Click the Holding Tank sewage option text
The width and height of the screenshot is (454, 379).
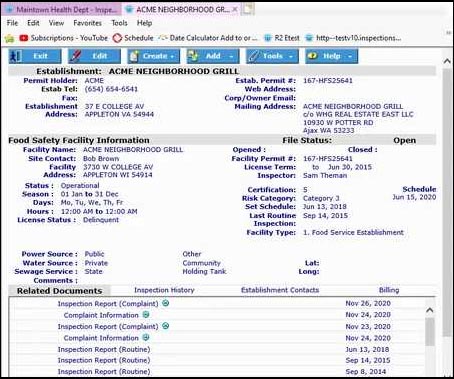pos(204,272)
